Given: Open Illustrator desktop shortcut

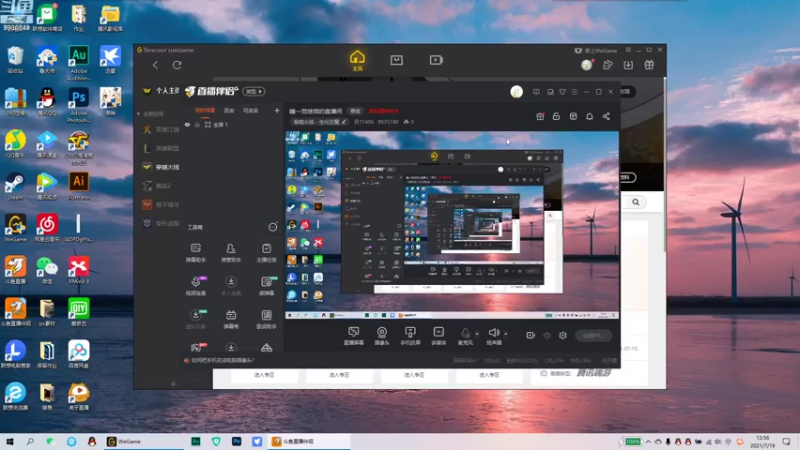Looking at the screenshot, I should click(x=78, y=186).
